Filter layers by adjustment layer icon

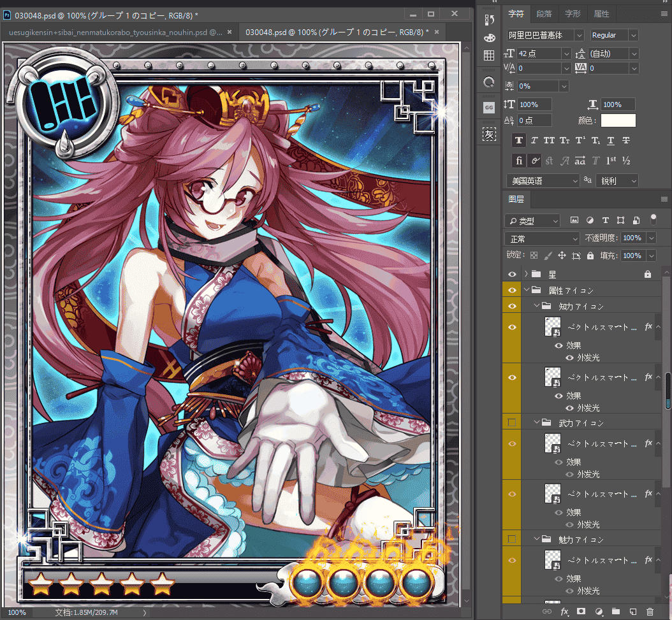coord(590,220)
